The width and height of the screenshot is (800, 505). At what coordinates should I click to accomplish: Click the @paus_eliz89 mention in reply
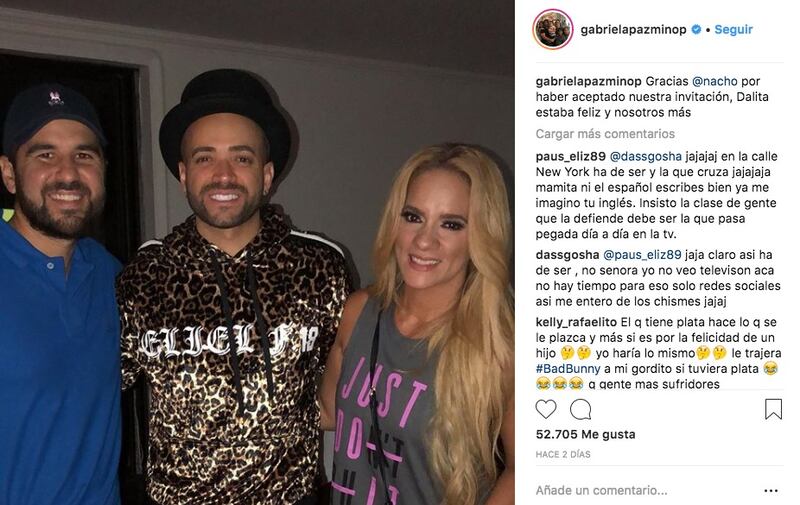pyautogui.click(x=642, y=255)
